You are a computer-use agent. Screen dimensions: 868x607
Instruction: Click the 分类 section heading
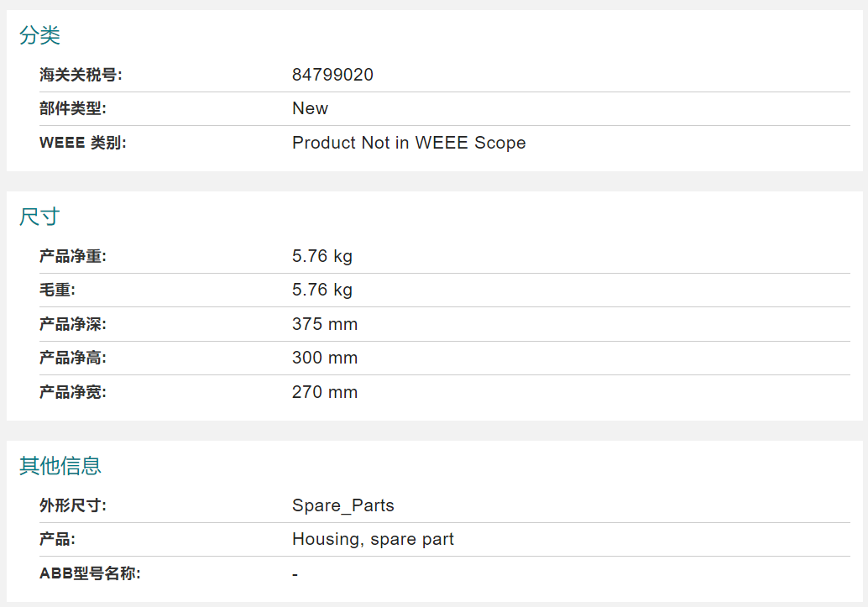[39, 35]
